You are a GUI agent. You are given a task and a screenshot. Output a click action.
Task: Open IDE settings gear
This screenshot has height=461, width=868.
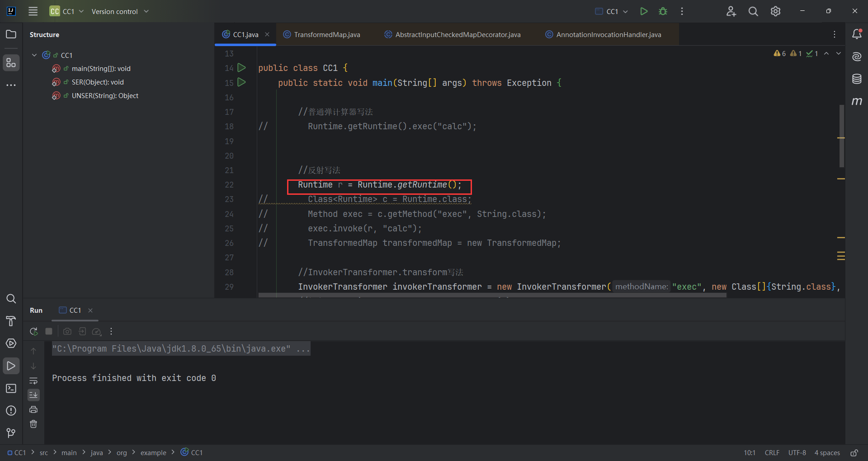pos(775,11)
